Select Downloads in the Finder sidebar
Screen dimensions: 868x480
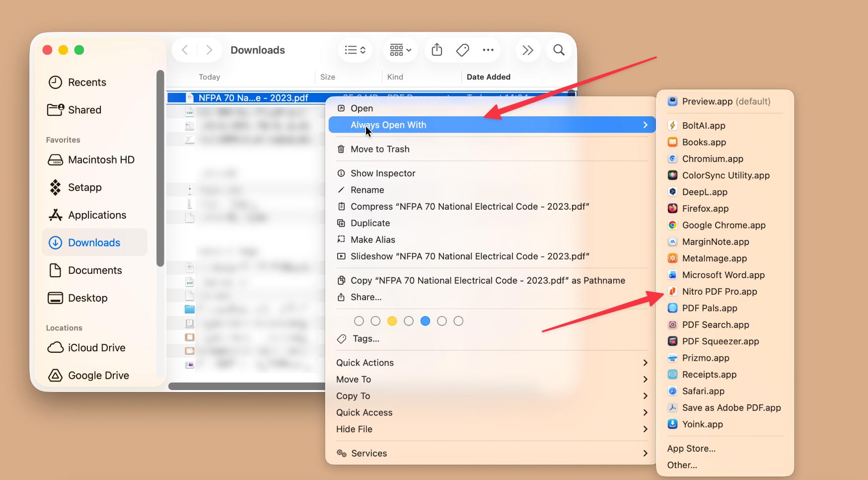94,242
